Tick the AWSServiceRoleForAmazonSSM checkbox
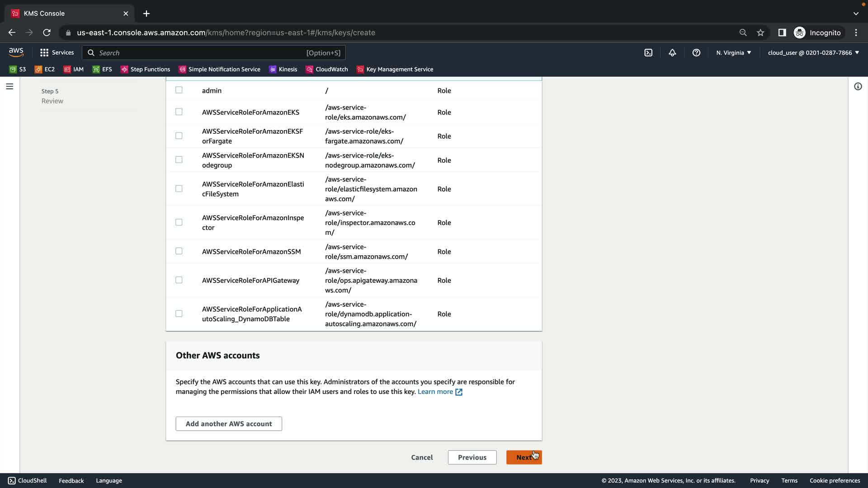The image size is (868, 488). 179,251
